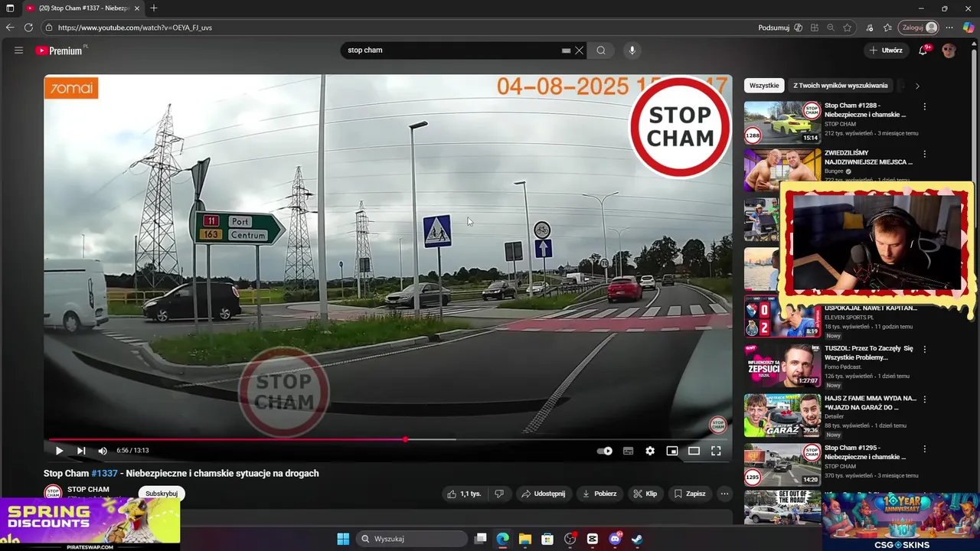Open options for Stop Cham #1295 video
980x551 pixels.
point(925,448)
